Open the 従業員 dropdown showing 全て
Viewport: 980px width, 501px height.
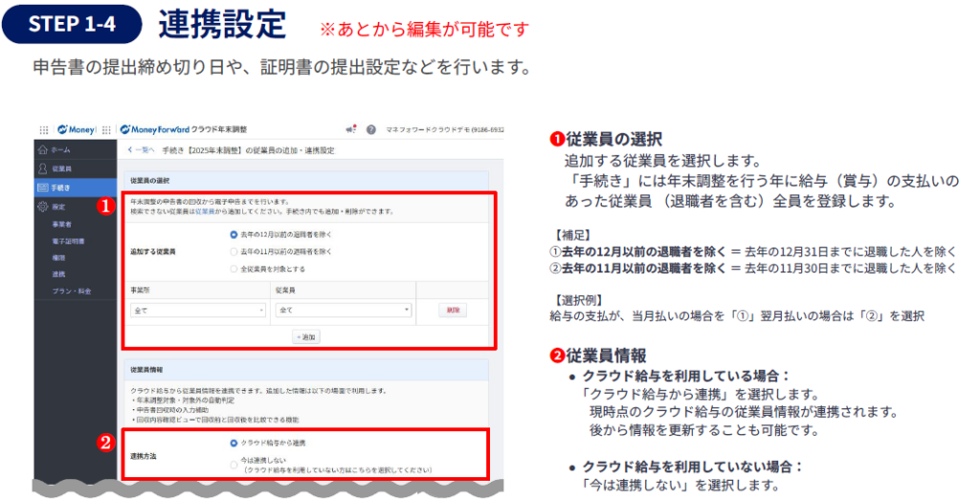(x=343, y=310)
